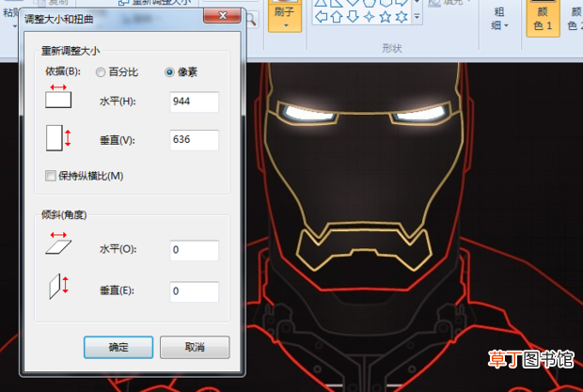Select the up arrow shape

pos(337,17)
